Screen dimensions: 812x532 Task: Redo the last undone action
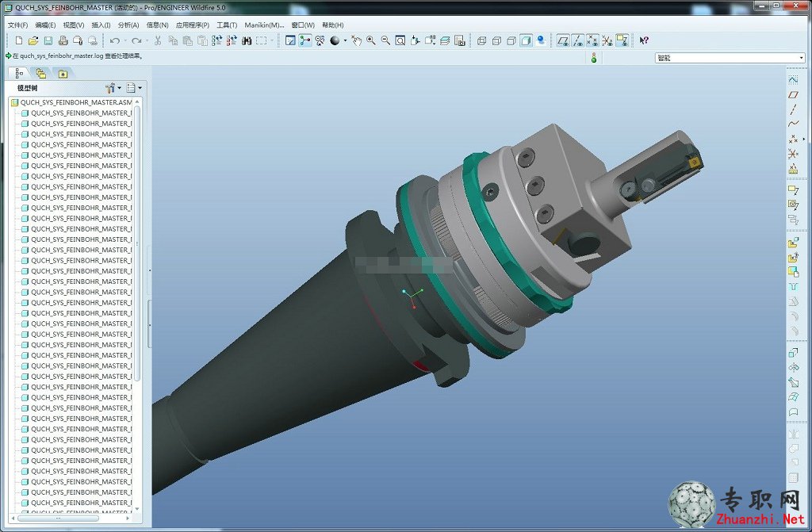(x=136, y=40)
